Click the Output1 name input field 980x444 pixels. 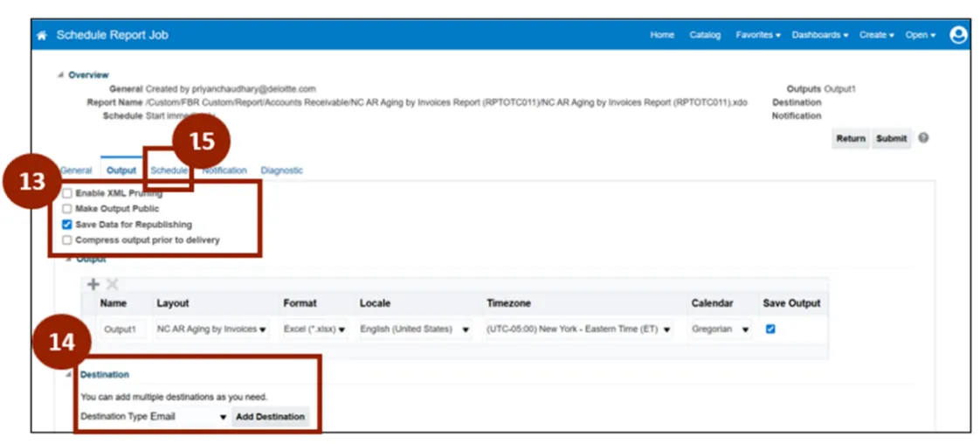coord(123,329)
